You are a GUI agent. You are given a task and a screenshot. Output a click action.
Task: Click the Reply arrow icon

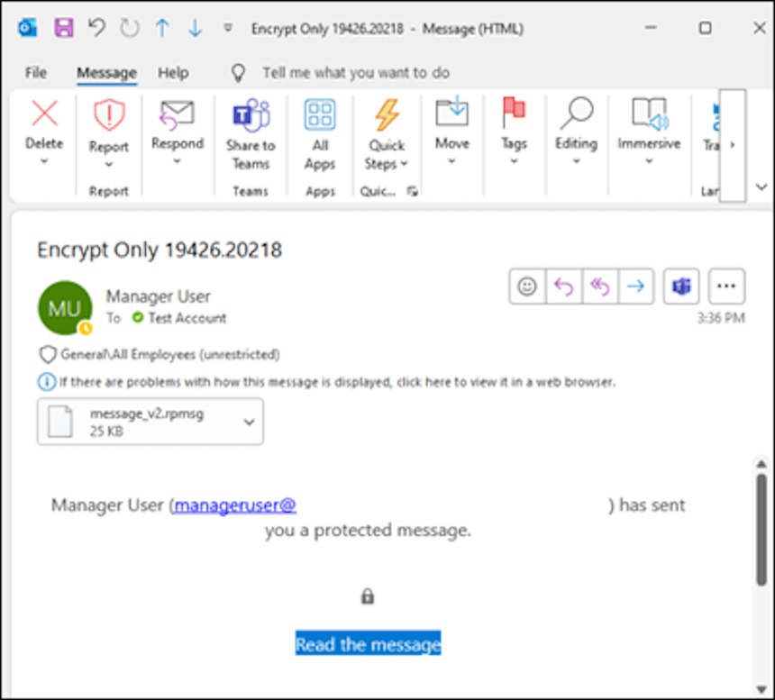pyautogui.click(x=564, y=286)
